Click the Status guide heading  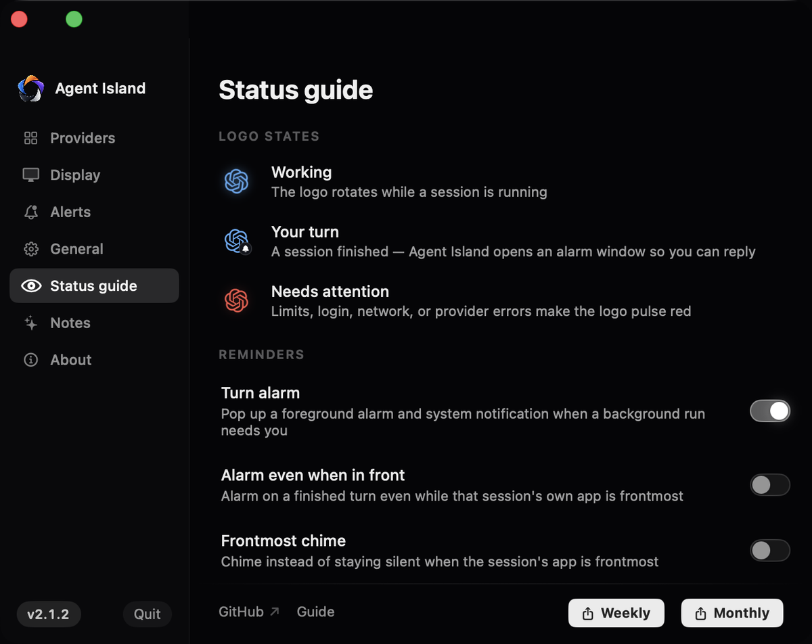(x=296, y=90)
